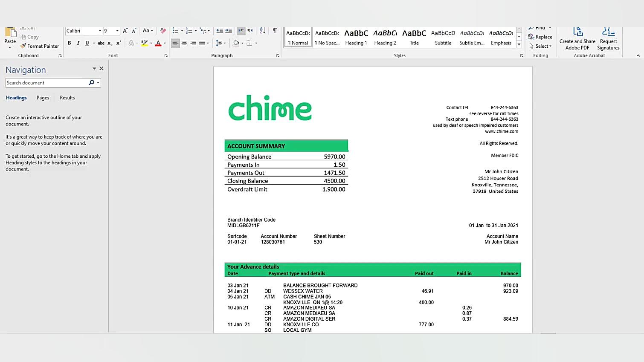
Task: Decrease paragraph indent
Action: click(220, 31)
